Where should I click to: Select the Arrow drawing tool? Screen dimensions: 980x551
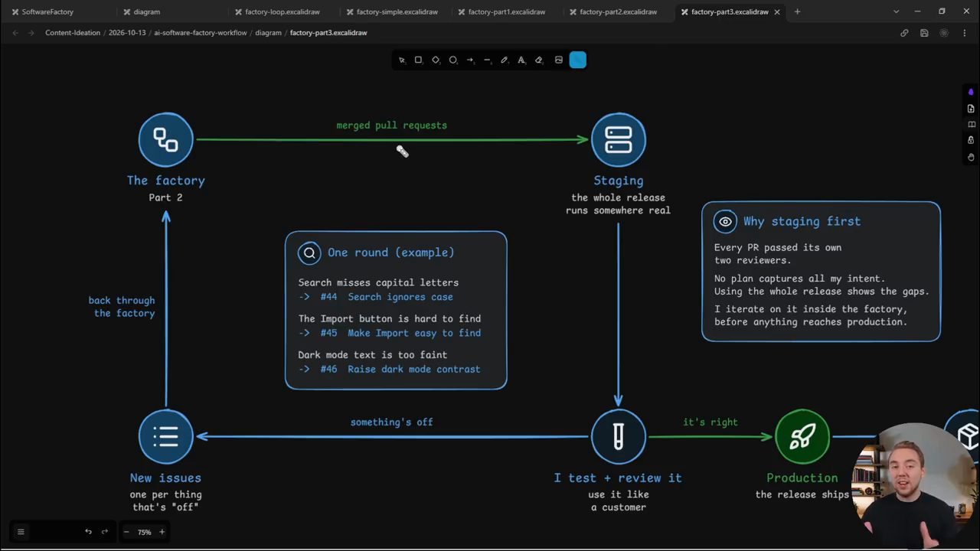470,60
